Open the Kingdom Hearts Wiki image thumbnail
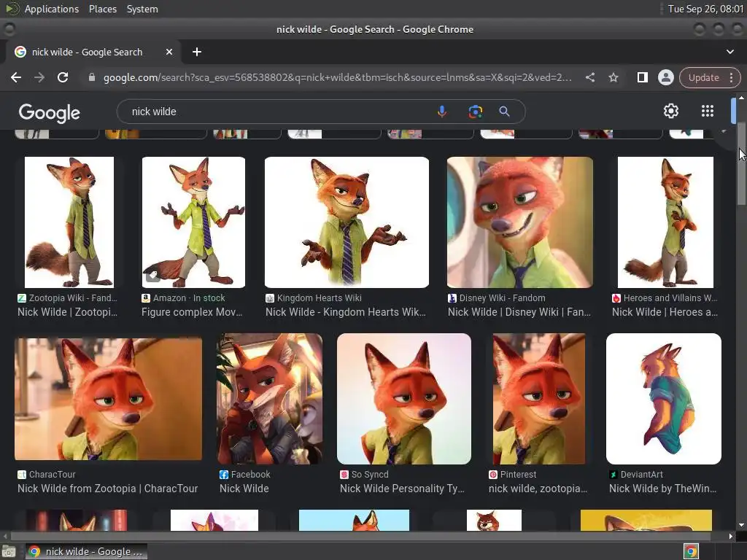This screenshot has height=560, width=747. (347, 222)
